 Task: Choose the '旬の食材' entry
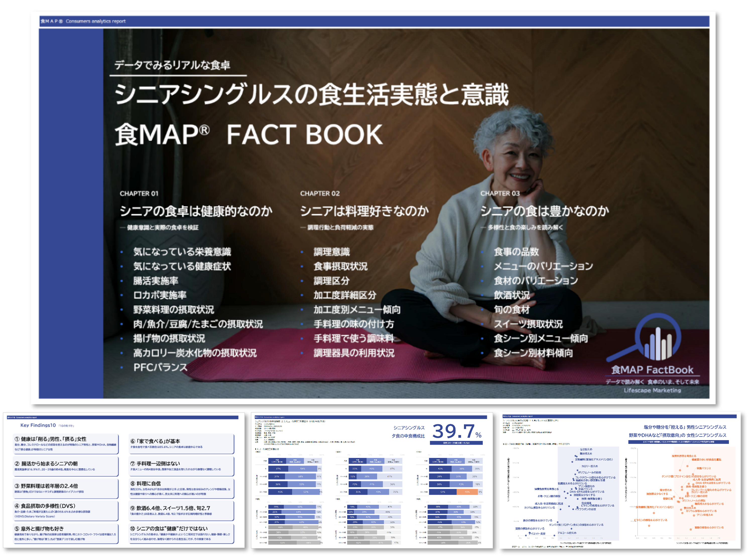point(512,310)
